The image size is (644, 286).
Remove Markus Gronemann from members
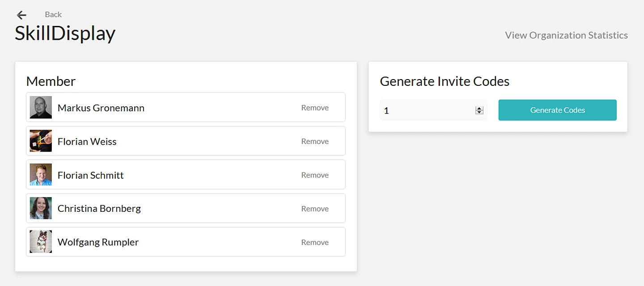click(315, 108)
